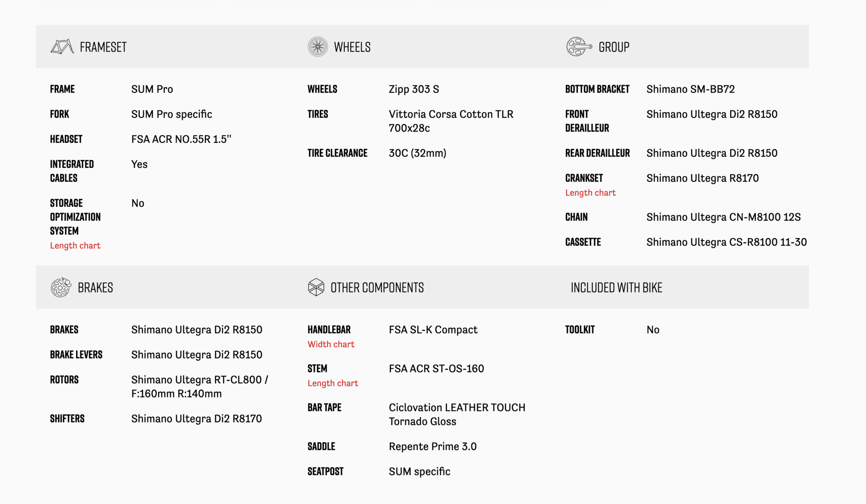
Task: Click the stem value 'FSA ACR ST-OS-160'
Action: 436,369
